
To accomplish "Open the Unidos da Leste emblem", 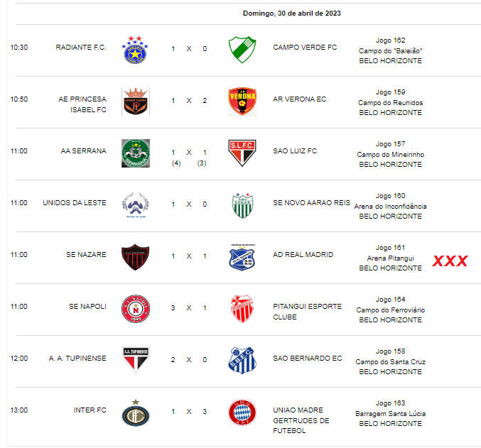I will pos(135,205).
